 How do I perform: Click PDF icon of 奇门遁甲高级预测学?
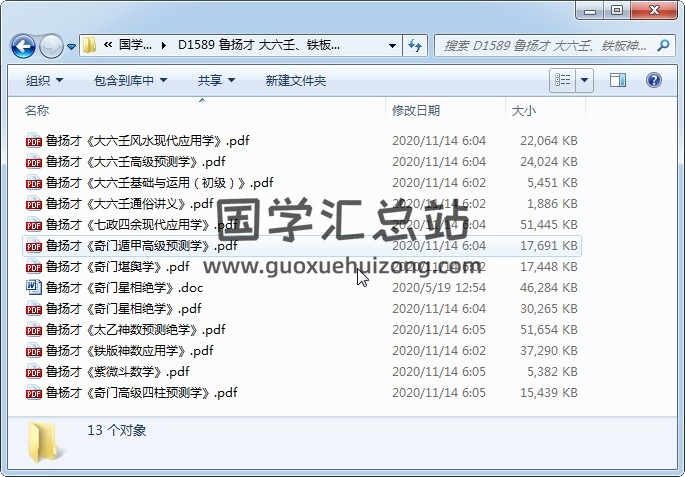[x=34, y=245]
